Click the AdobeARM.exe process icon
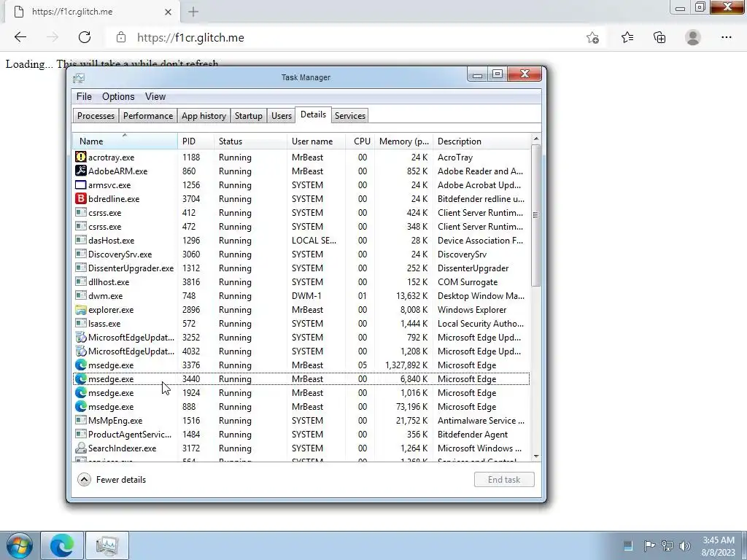The image size is (747, 560). [x=81, y=171]
